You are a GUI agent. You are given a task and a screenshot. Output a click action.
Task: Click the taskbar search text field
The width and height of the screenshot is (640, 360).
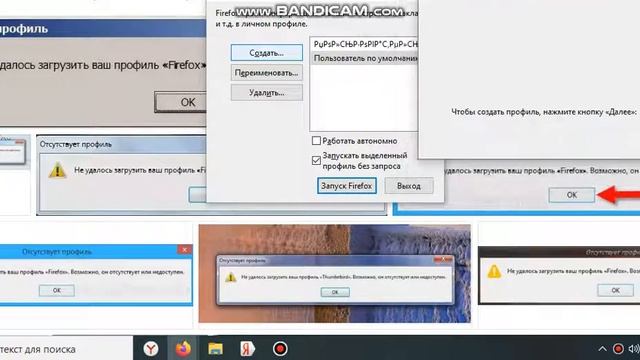66,349
